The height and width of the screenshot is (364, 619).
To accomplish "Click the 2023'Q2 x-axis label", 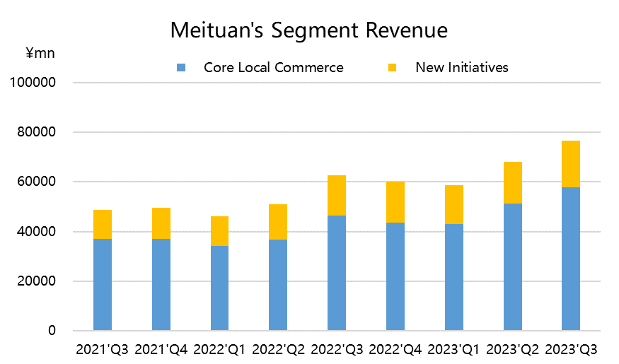I will pyautogui.click(x=512, y=349).
